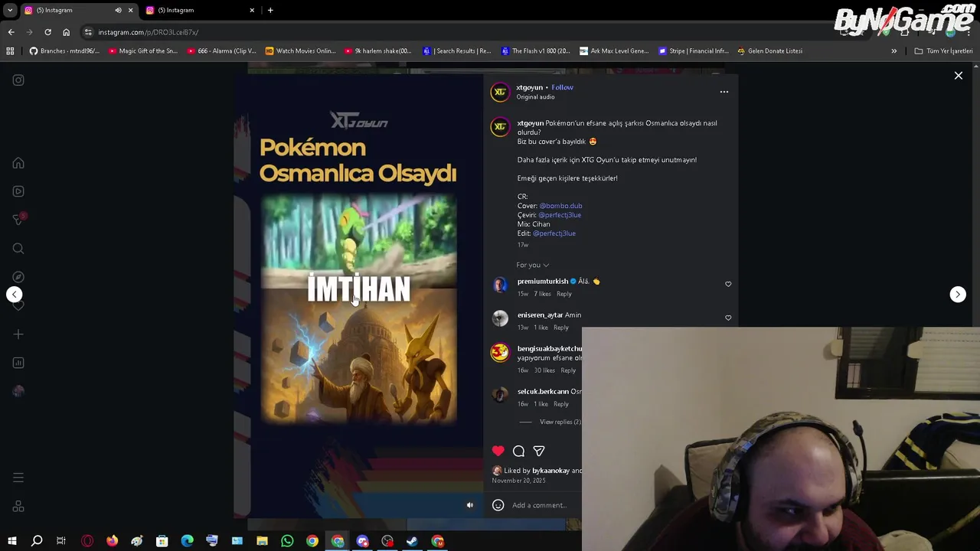Screen dimensions: 980x551
Task: Open Reels from the Instagram sidebar
Action: (18, 191)
